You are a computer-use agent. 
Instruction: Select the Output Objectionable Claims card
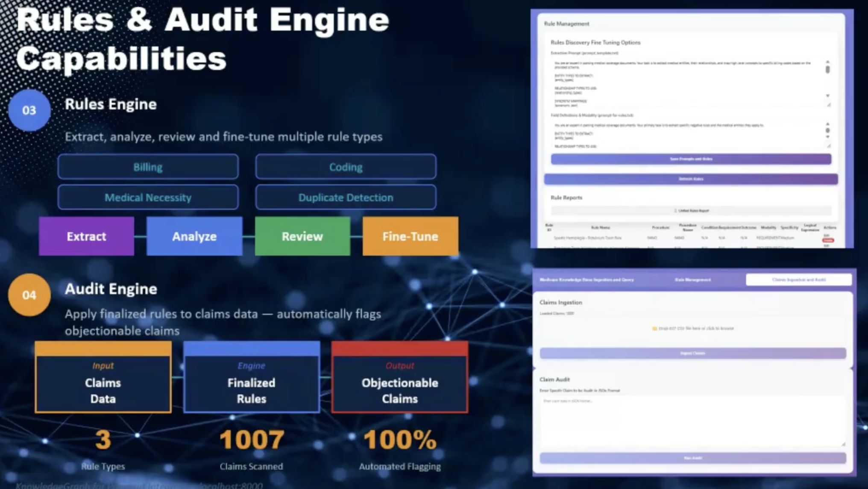coord(400,377)
